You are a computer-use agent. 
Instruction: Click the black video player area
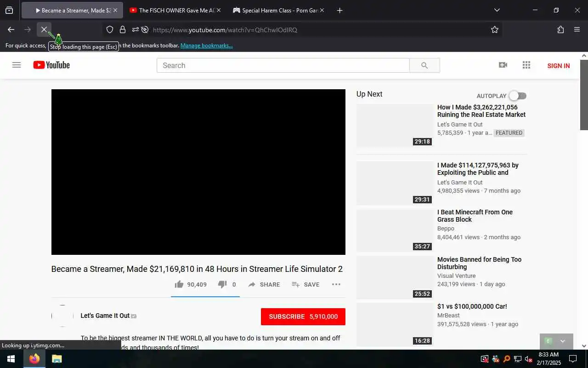[198, 172]
